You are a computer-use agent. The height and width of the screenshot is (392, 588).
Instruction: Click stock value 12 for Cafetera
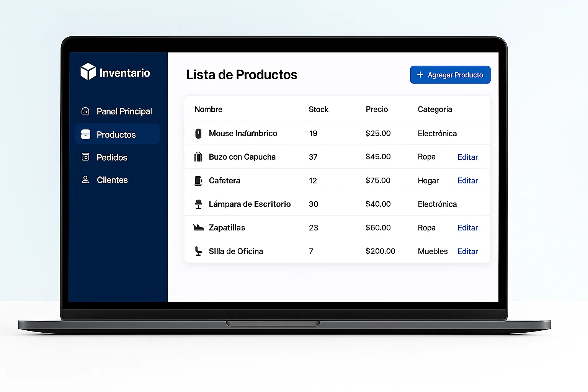click(313, 181)
